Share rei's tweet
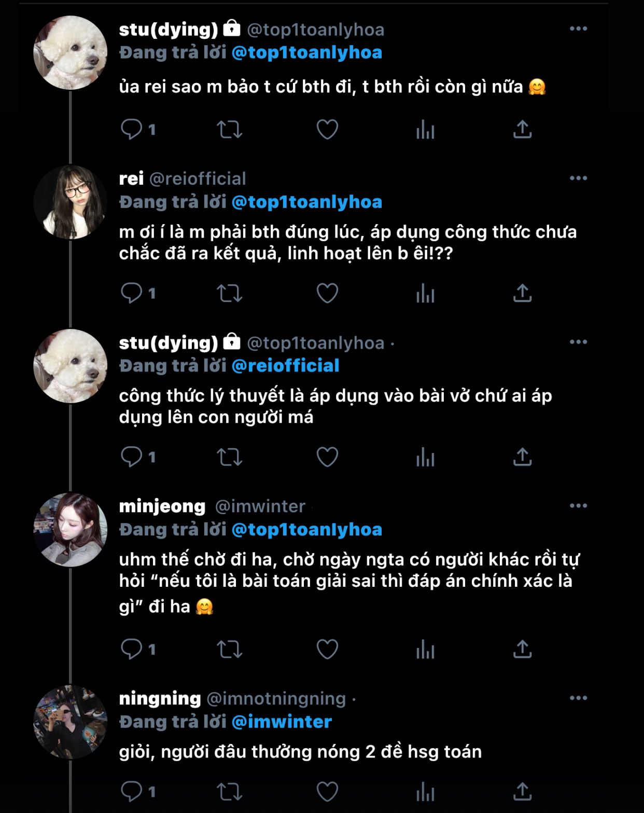Viewport: 644px width, 813px height. pos(523,293)
